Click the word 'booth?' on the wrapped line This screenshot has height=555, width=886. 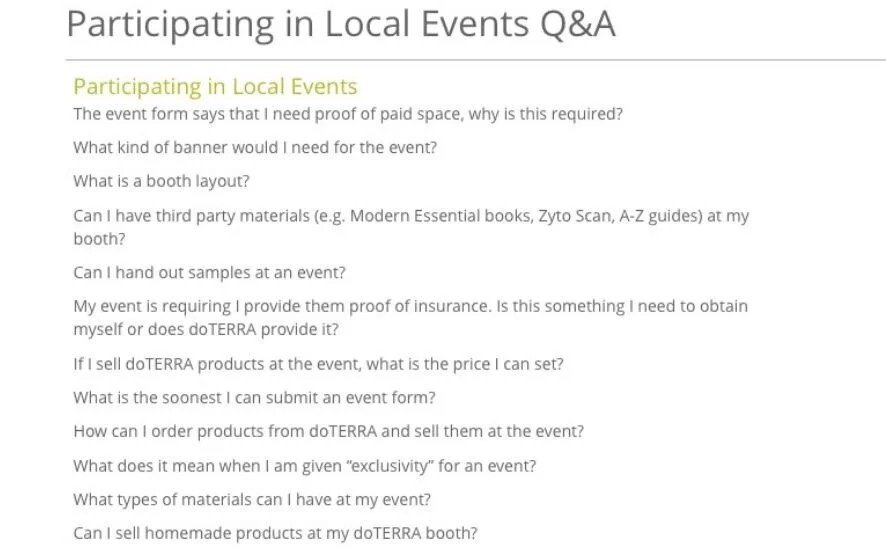pos(99,239)
